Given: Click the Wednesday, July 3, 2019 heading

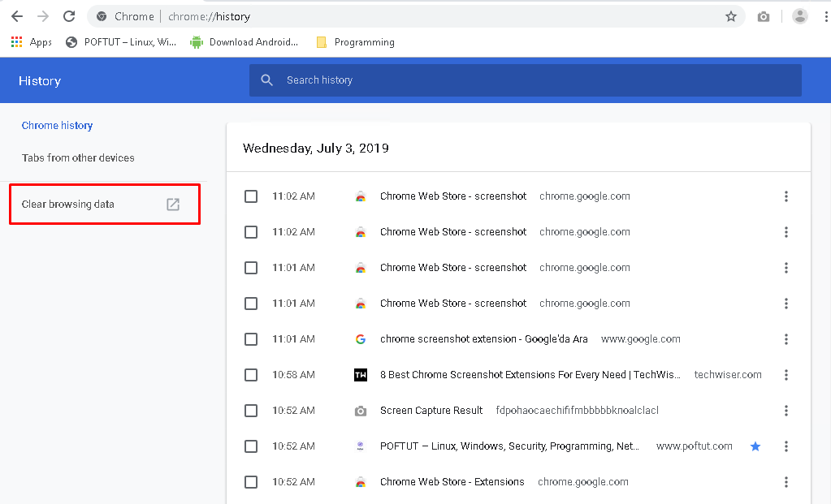Looking at the screenshot, I should point(316,149).
